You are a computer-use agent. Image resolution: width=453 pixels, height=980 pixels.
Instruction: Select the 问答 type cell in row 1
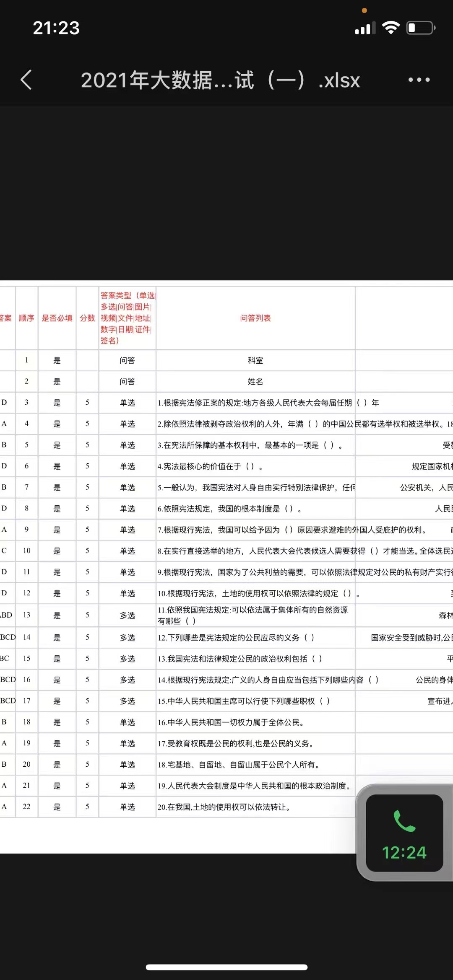pyautogui.click(x=128, y=360)
